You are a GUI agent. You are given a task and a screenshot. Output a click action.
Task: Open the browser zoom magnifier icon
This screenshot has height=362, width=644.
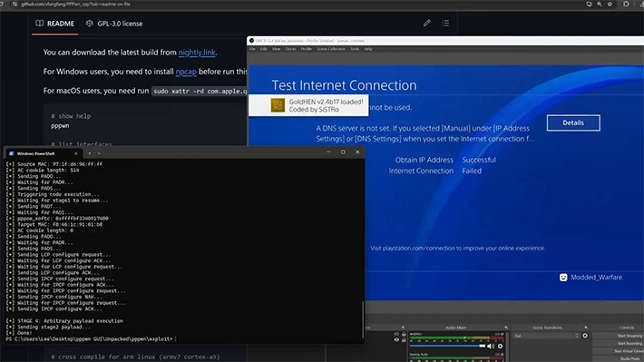tap(600, 5)
